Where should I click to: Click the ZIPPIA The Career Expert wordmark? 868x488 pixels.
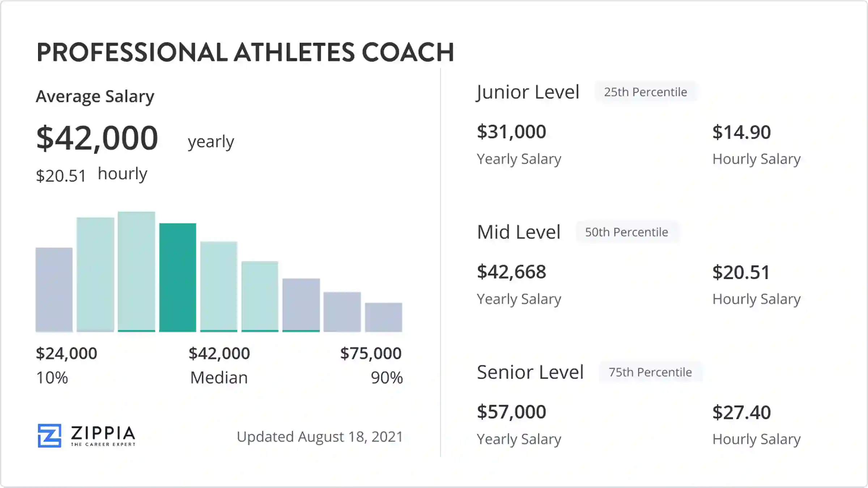point(103,436)
